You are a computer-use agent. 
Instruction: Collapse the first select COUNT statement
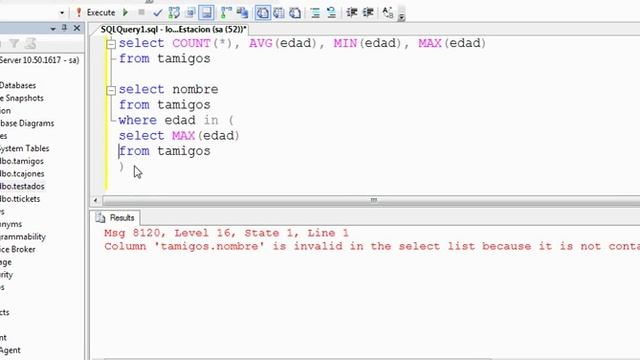click(x=111, y=44)
